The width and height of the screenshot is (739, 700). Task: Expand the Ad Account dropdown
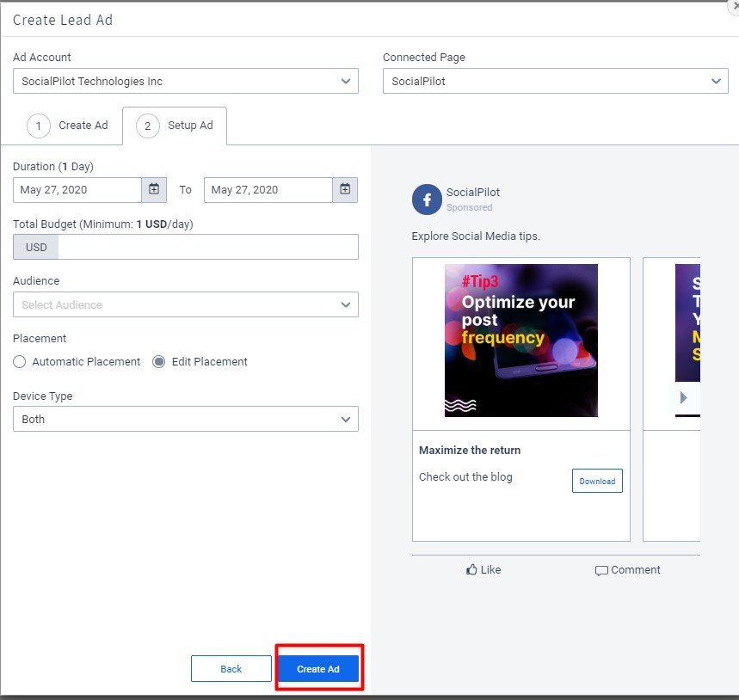tap(186, 81)
